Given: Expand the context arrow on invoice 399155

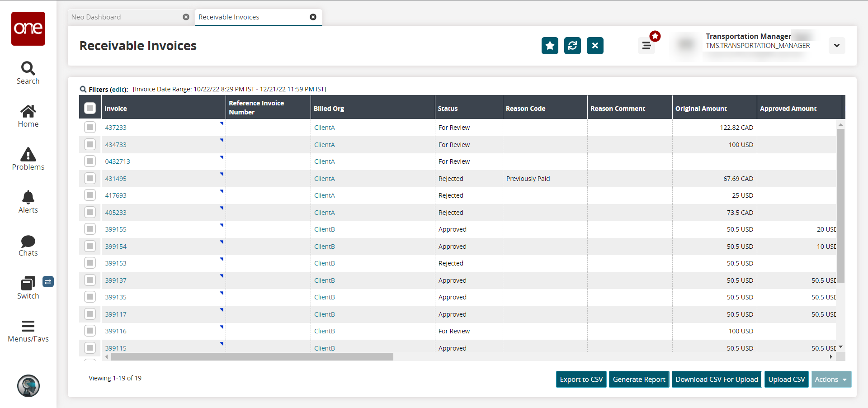Looking at the screenshot, I should click(x=222, y=225).
